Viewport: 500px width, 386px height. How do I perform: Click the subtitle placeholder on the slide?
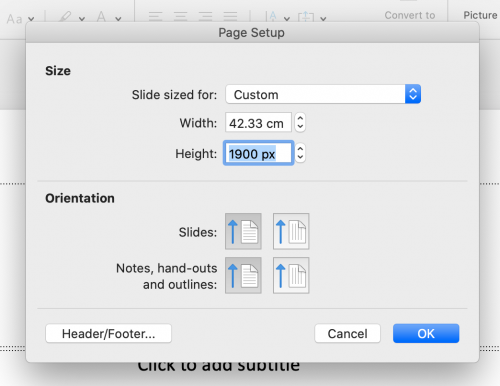[x=219, y=367]
